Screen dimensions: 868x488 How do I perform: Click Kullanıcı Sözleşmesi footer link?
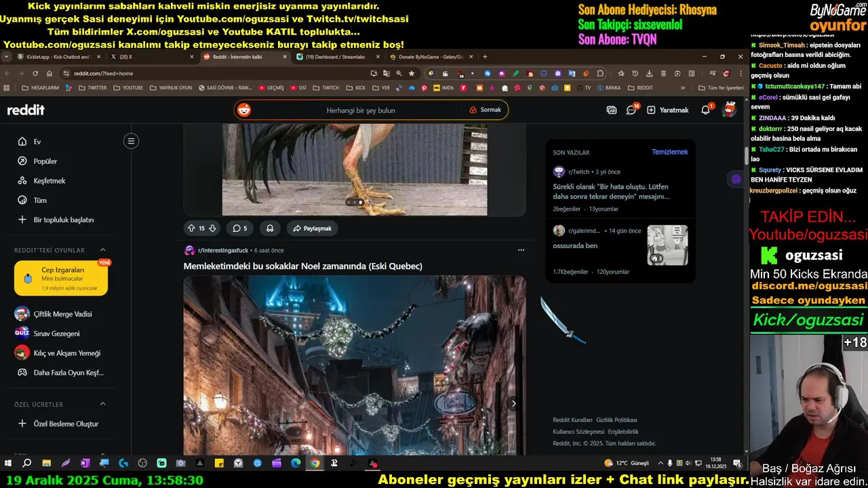tap(578, 432)
